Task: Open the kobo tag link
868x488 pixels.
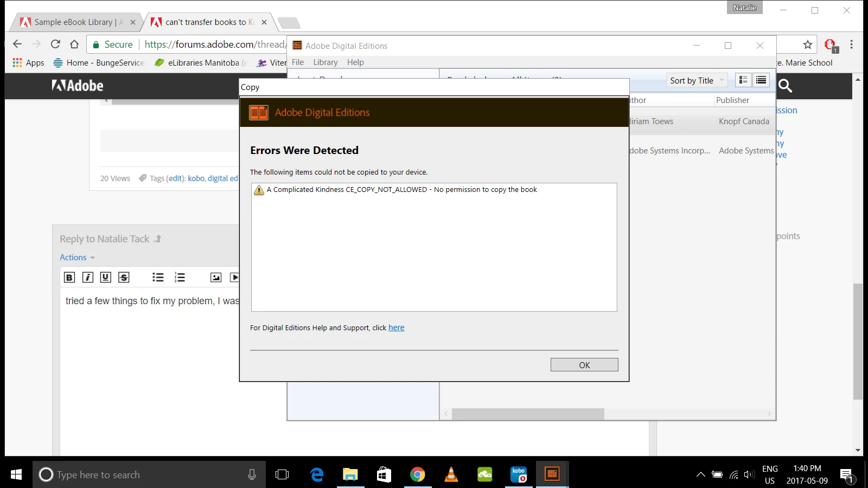Action: point(196,178)
